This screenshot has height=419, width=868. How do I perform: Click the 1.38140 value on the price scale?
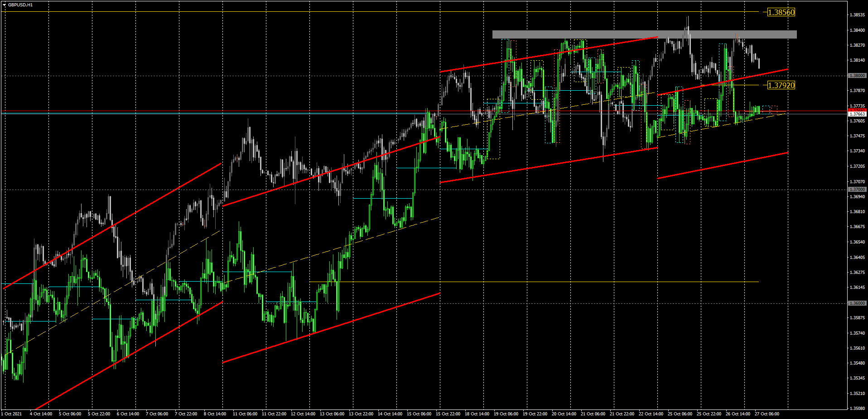click(858, 60)
